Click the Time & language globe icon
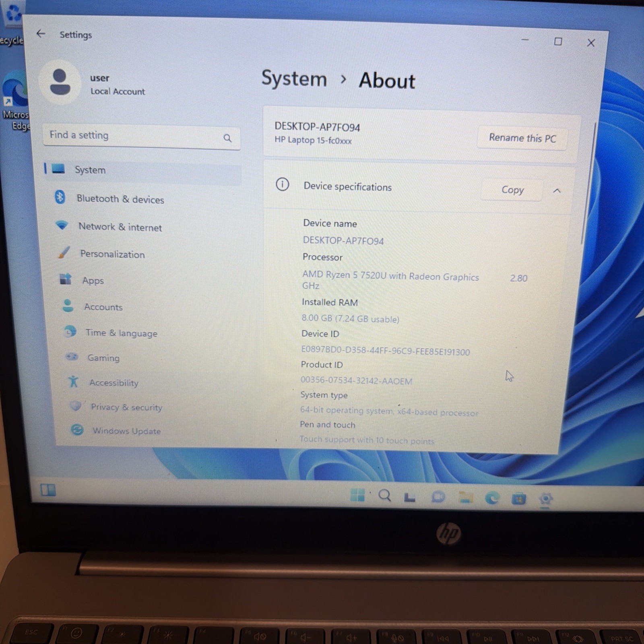This screenshot has height=644, width=644. 70,332
